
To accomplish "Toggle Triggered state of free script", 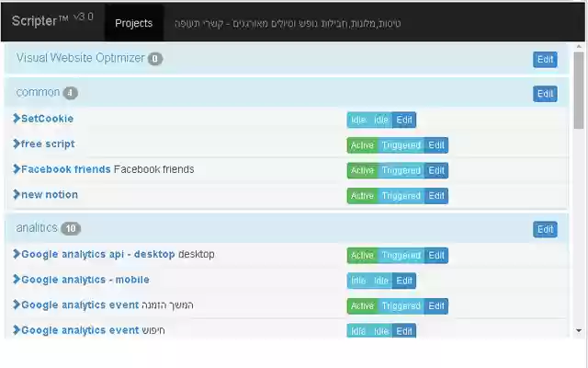I will point(401,145).
